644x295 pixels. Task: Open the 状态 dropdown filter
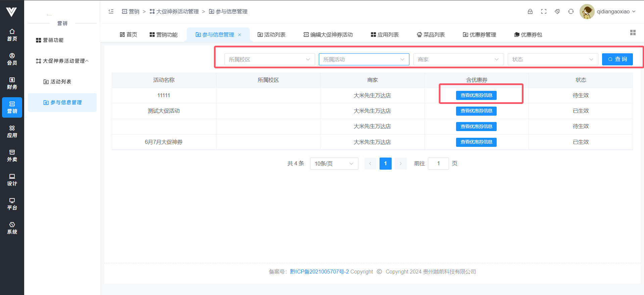pos(552,59)
